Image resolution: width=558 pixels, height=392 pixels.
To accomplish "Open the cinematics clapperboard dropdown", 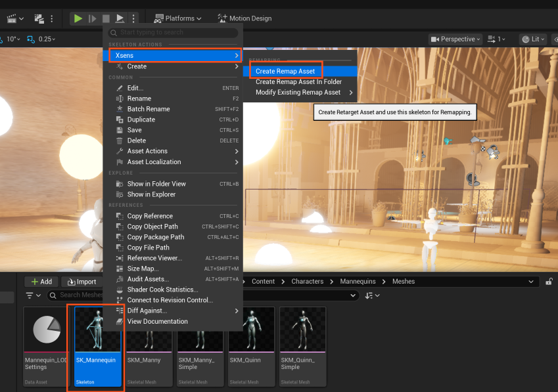I will 15,18.
